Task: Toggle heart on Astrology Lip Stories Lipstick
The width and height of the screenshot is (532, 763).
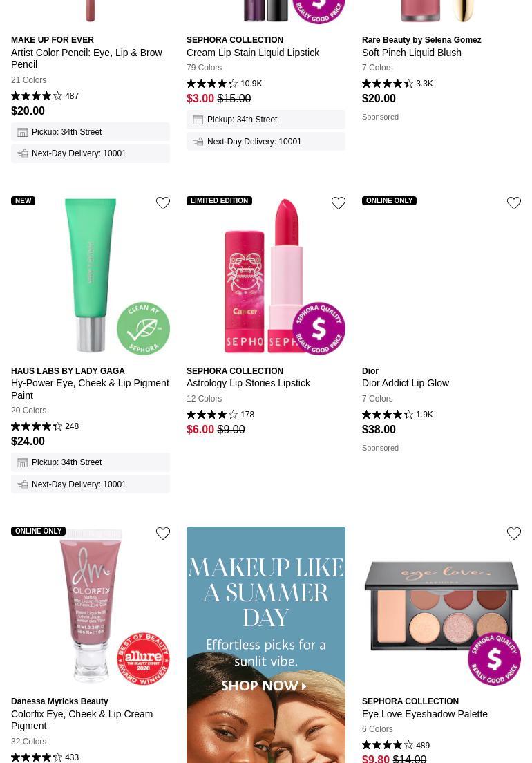Action: [339, 203]
